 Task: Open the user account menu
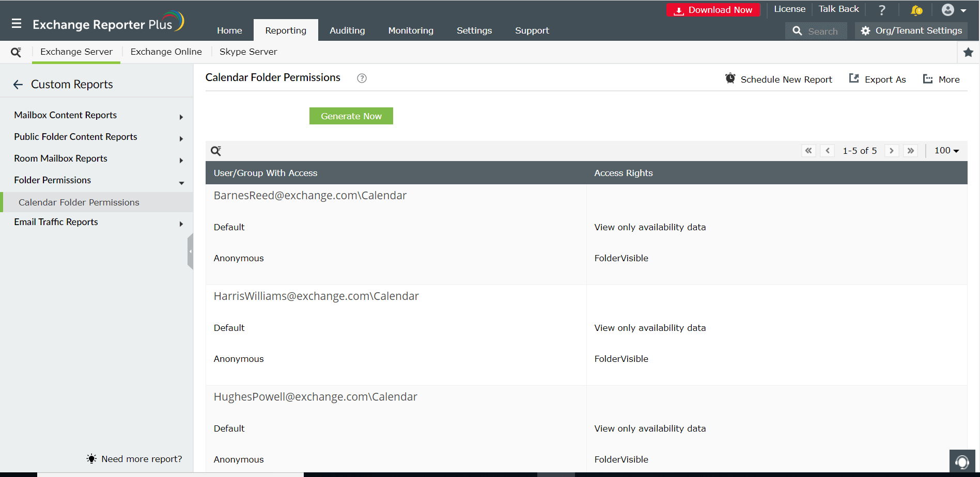pyautogui.click(x=947, y=9)
